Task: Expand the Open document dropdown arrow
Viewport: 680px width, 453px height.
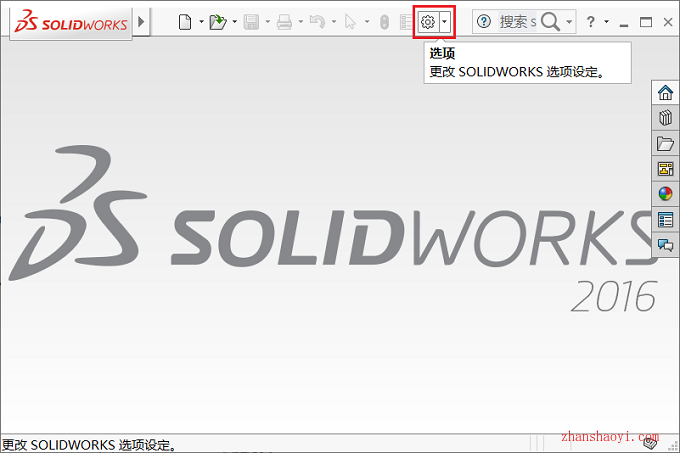Action: click(x=235, y=21)
